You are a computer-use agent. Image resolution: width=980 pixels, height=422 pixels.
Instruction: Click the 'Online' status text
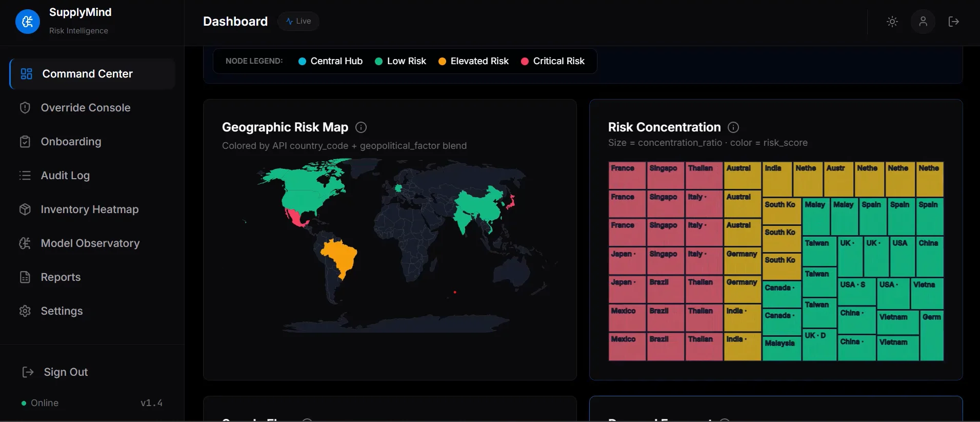tap(45, 403)
